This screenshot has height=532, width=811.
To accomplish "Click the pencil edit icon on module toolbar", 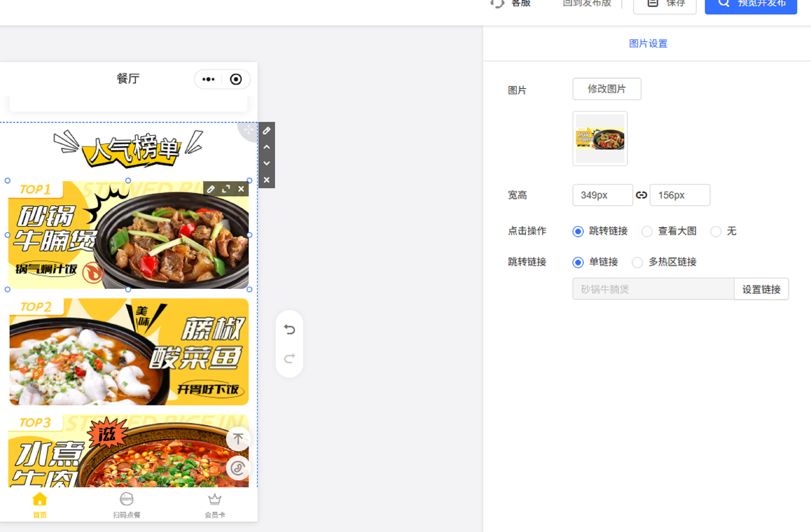I will (266, 131).
